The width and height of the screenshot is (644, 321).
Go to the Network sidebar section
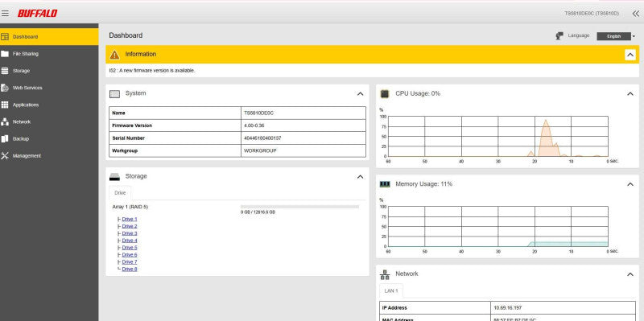49,122
